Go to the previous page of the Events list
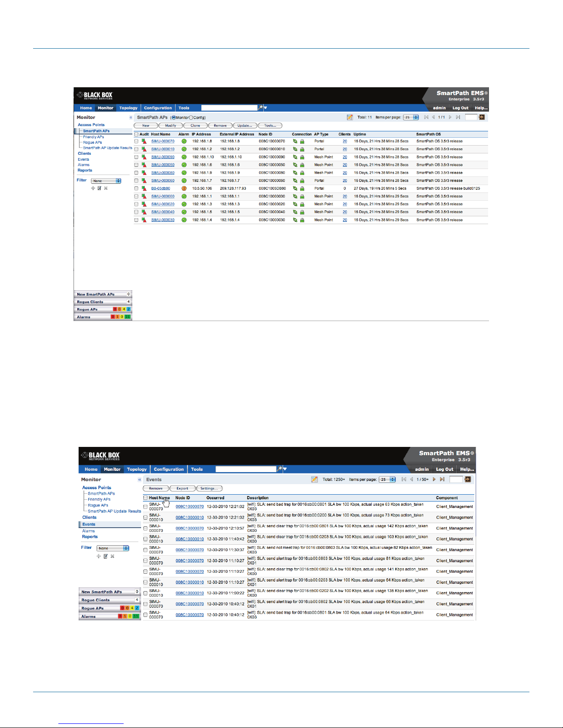563x728 pixels. 411,480
